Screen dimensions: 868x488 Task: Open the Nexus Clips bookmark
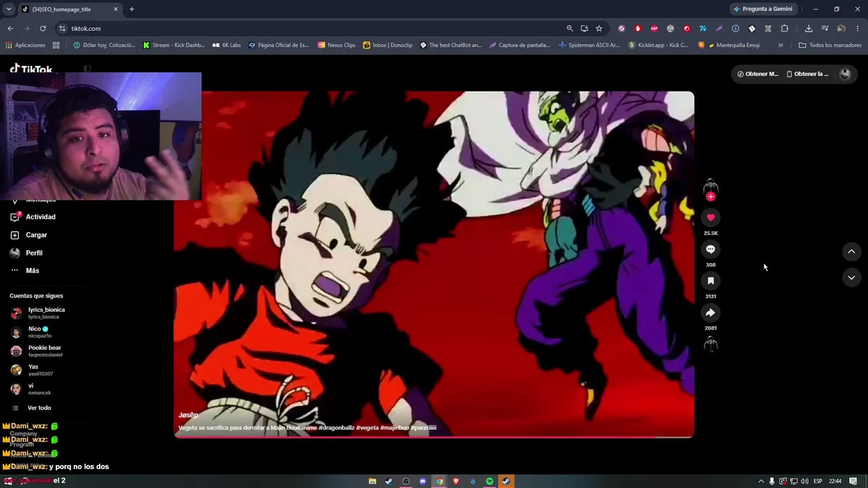point(336,45)
